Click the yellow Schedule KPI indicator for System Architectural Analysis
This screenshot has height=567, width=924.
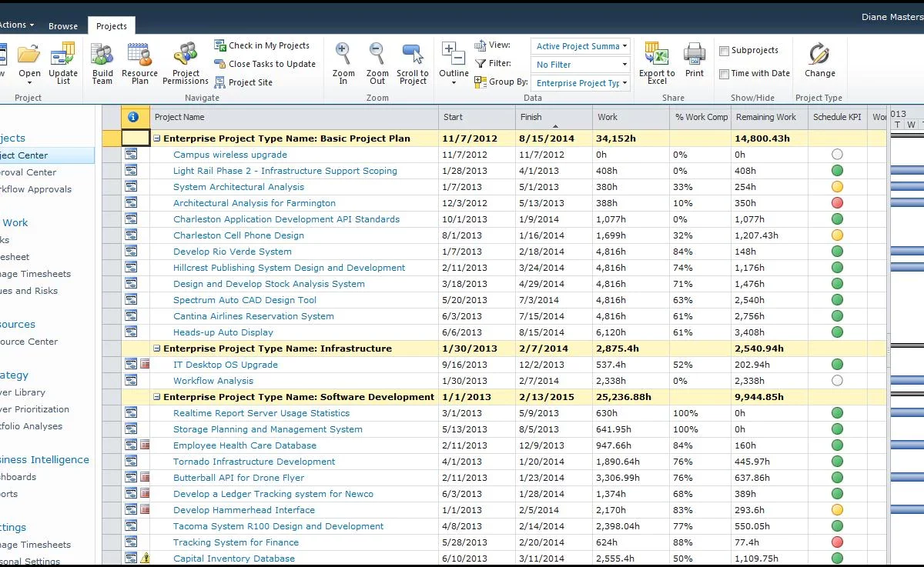(837, 187)
